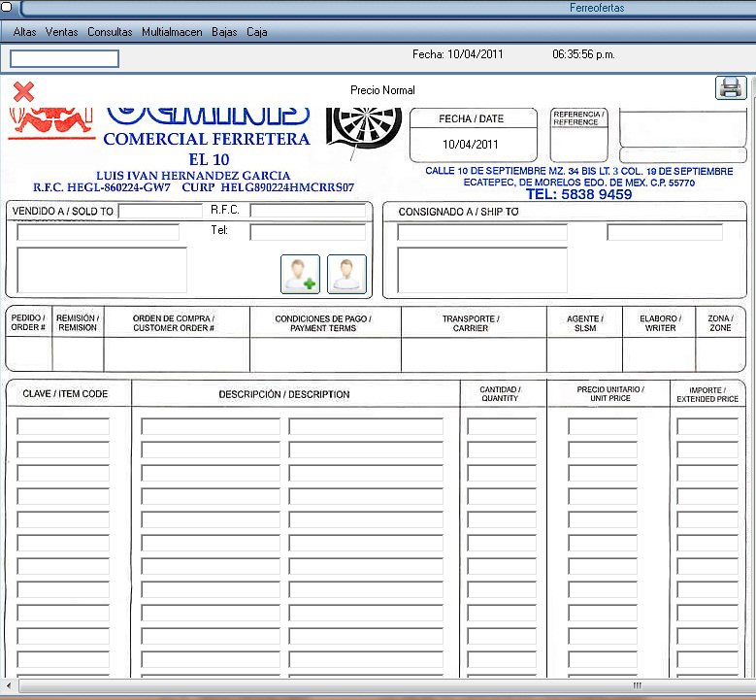The width and height of the screenshot is (756, 700).
Task: Click the printer icon to print invoice
Action: pos(730,88)
